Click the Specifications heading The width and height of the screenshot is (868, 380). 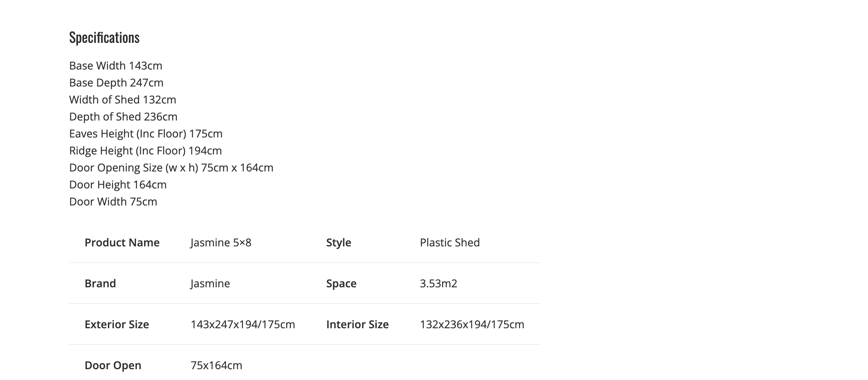click(x=104, y=37)
